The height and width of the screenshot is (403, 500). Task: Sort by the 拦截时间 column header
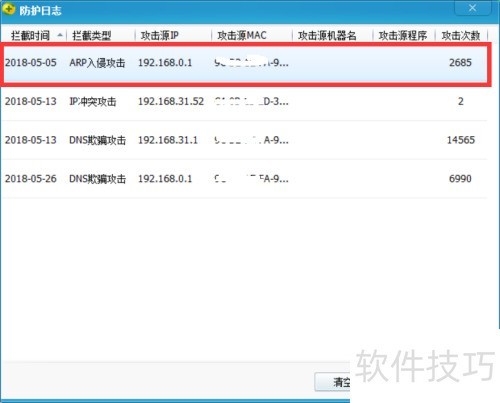pos(30,35)
